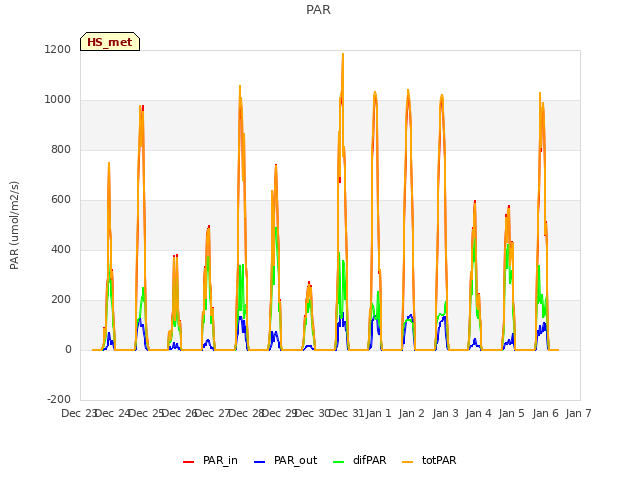Click the Jan 3 x-axis date label

pos(445,413)
